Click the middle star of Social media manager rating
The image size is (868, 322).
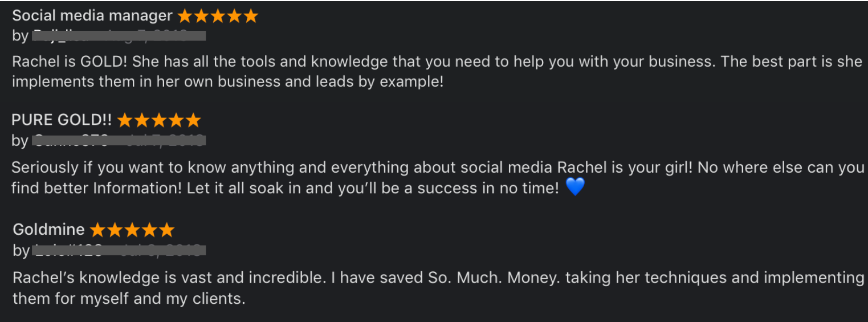[x=218, y=15]
